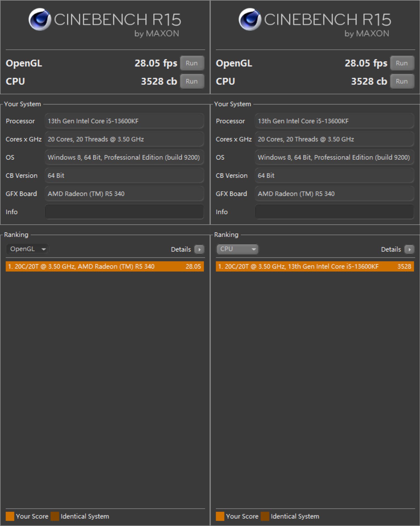Run the OpenGL test in the left panel
Image resolution: width=420 pixels, height=526 pixels.
[x=192, y=63]
